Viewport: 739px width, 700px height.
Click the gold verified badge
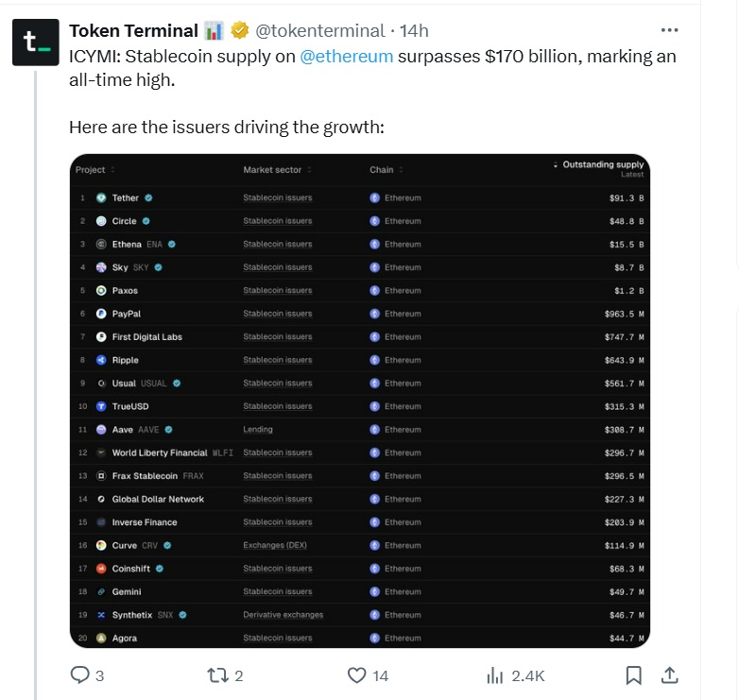click(239, 30)
